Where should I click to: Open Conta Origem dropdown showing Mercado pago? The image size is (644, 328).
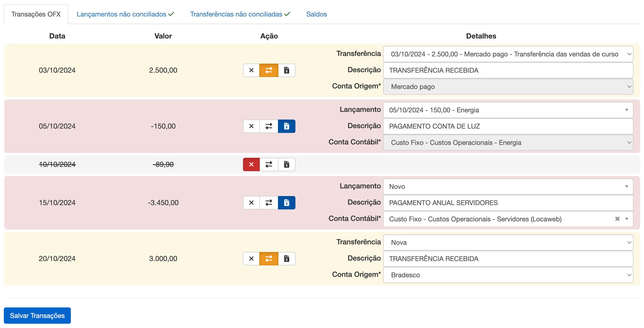(x=508, y=86)
